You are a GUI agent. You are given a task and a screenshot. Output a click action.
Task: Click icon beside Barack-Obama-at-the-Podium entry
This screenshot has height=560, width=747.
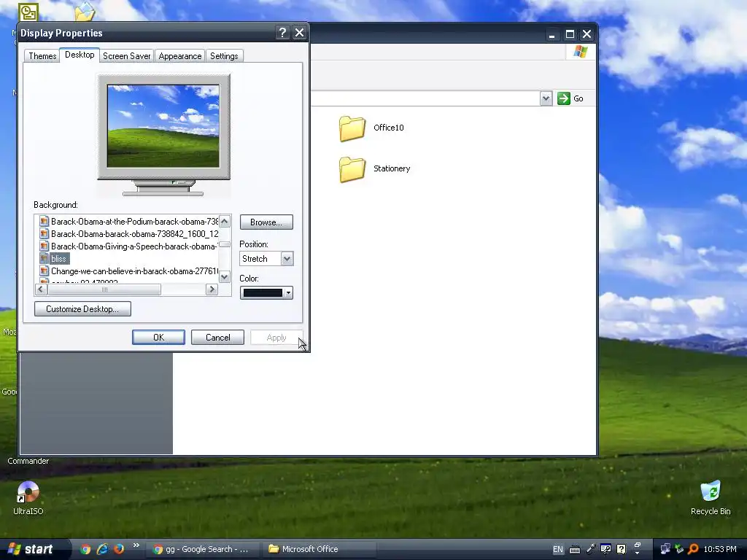[44, 222]
